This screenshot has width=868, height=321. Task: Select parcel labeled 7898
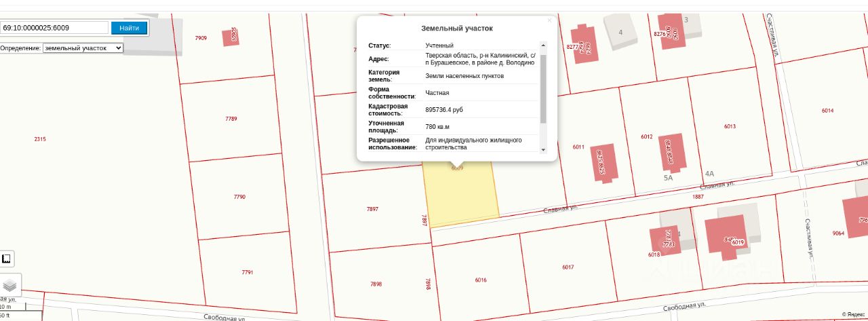coord(376,284)
